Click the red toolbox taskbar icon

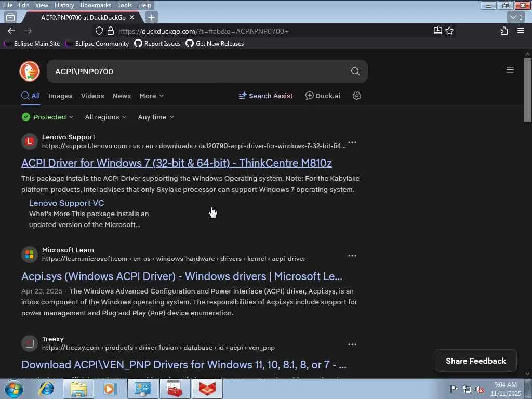tap(175, 389)
